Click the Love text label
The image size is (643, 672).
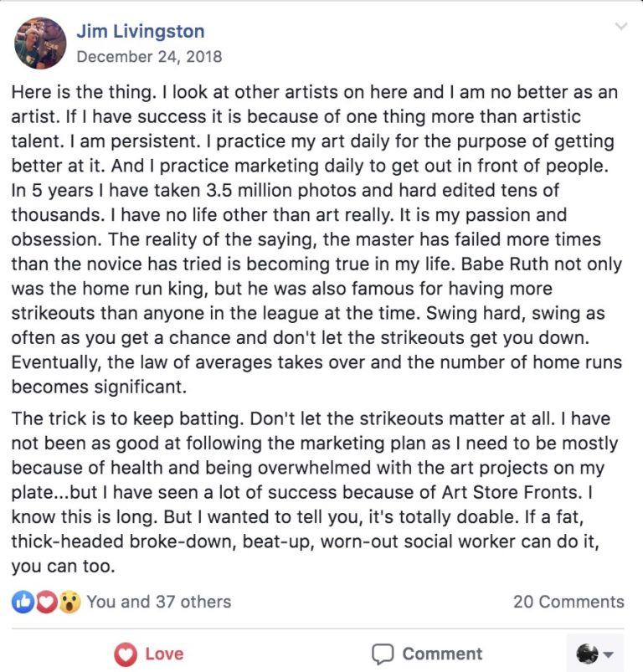pos(165,654)
